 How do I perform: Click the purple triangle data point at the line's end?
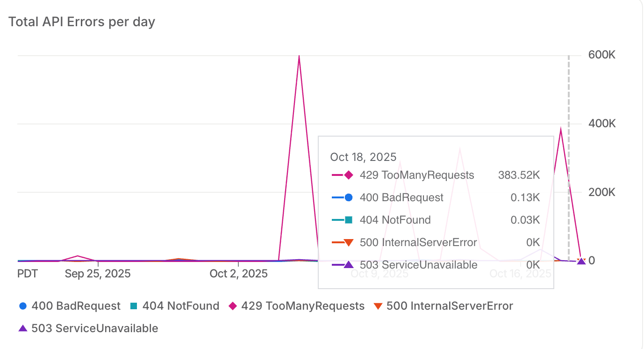(581, 261)
